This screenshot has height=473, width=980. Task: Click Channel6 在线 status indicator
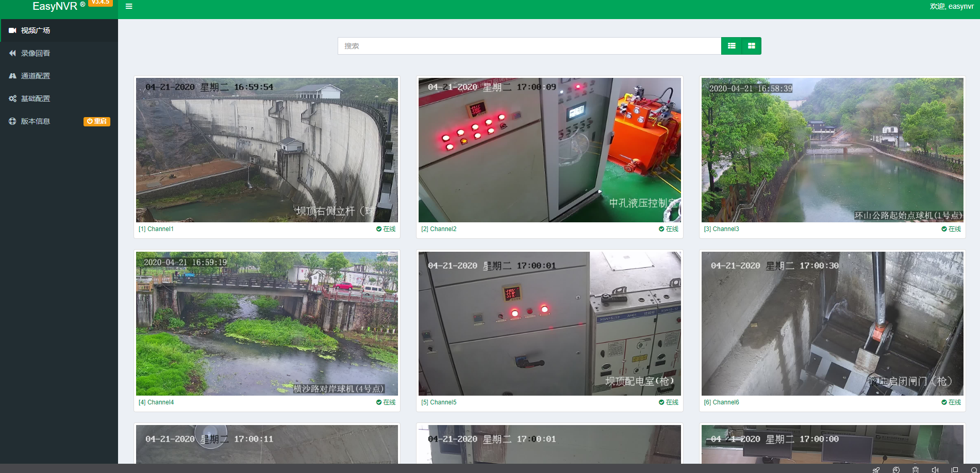[x=951, y=402]
